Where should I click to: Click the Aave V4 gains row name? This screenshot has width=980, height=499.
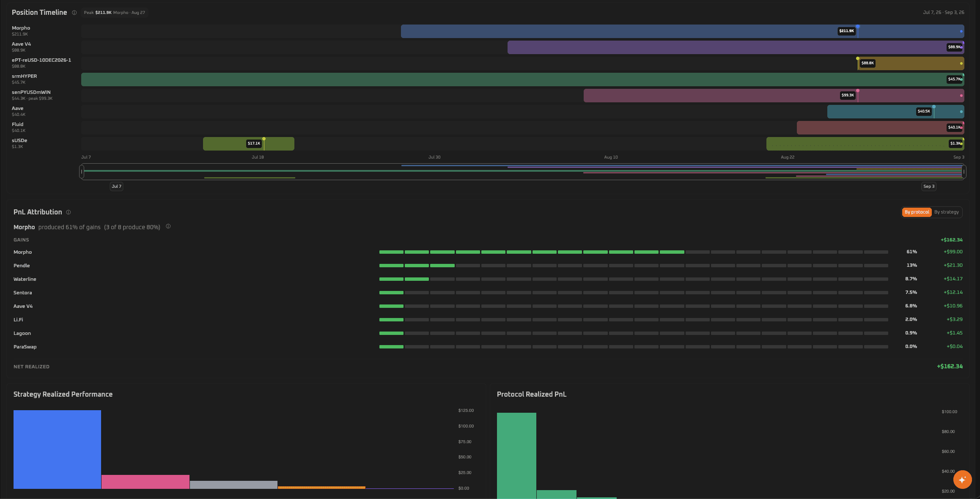tap(23, 306)
